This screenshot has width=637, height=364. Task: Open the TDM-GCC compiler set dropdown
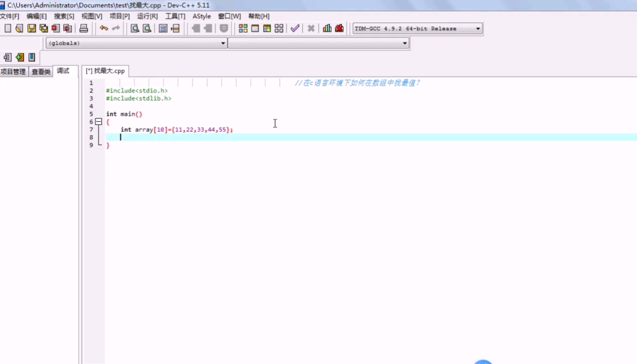418,28
